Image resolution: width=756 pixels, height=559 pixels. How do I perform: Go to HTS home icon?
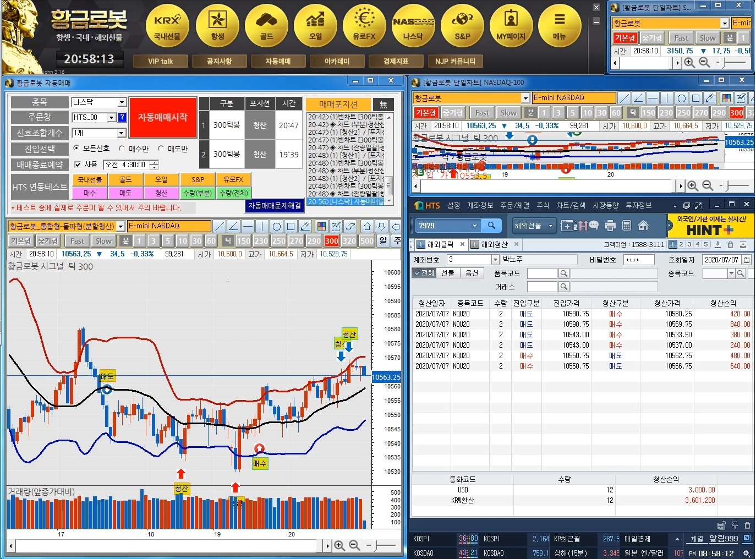[x=643, y=226]
